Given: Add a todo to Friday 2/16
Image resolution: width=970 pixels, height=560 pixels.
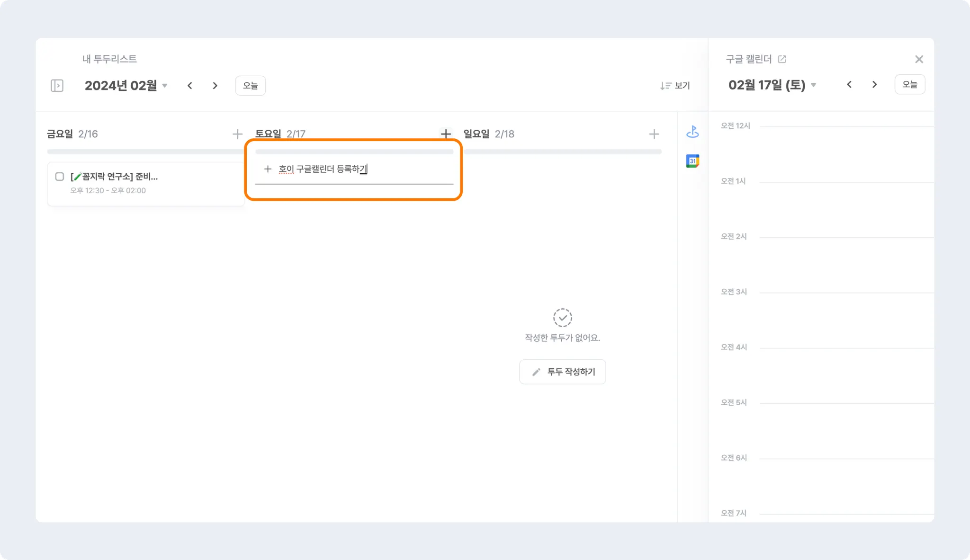Looking at the screenshot, I should click(x=237, y=134).
